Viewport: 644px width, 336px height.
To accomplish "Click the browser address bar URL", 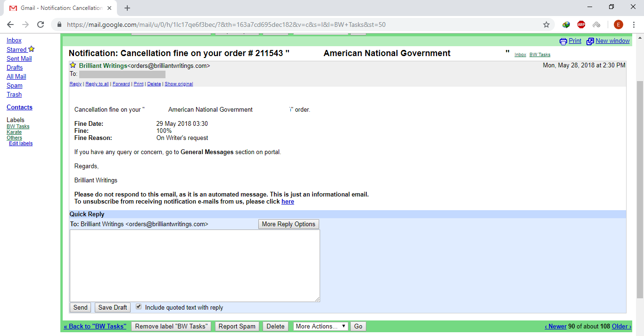I will [226, 25].
